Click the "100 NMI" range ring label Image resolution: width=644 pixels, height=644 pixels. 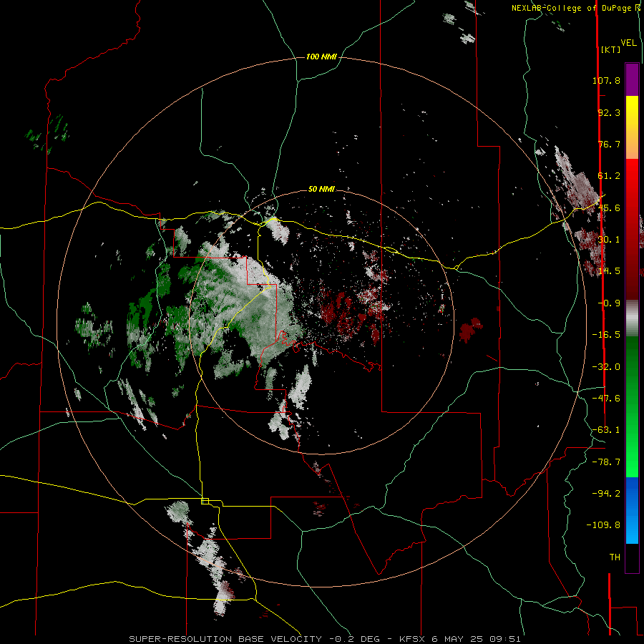pos(321,57)
